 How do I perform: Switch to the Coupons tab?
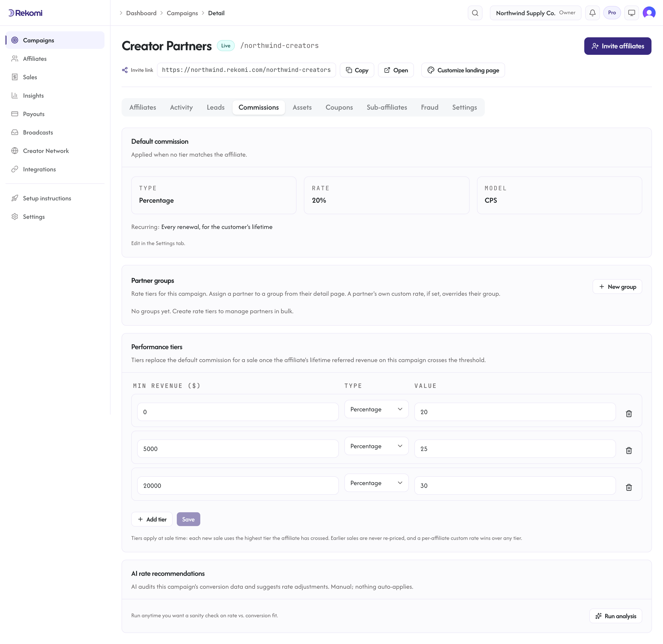point(339,107)
